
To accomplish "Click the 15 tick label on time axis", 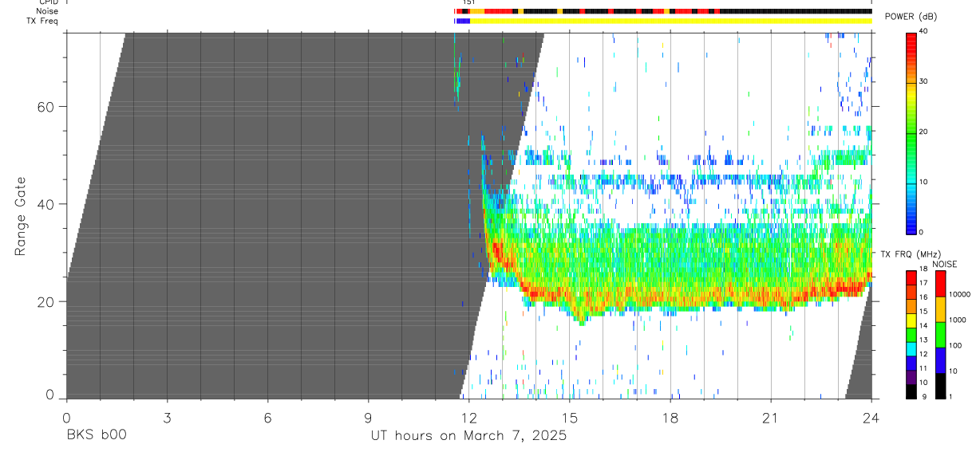I will [x=570, y=416].
